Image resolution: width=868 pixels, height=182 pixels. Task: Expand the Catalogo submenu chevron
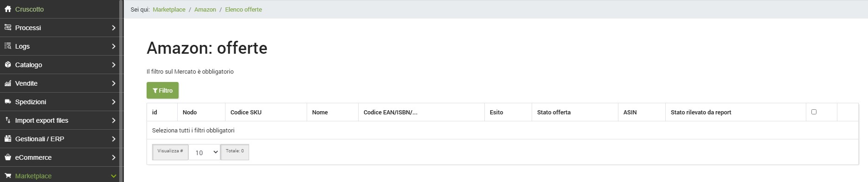pyautogui.click(x=114, y=65)
